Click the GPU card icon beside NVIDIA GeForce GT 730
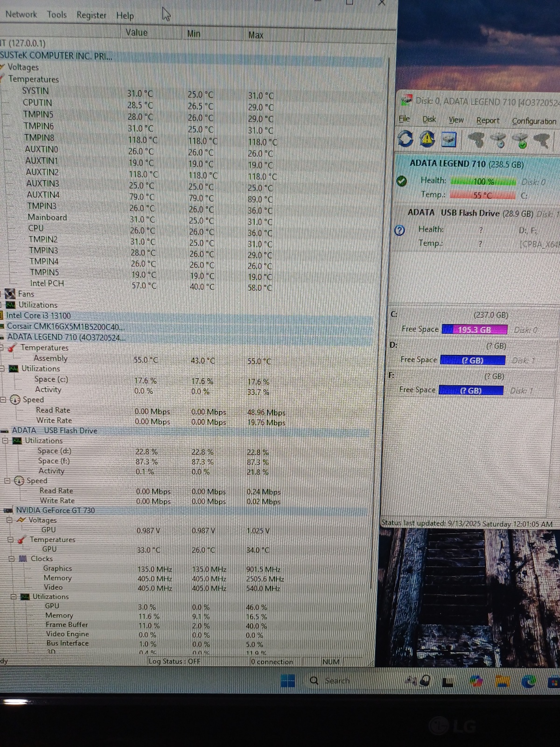This screenshot has height=747, width=560. tap(8, 511)
